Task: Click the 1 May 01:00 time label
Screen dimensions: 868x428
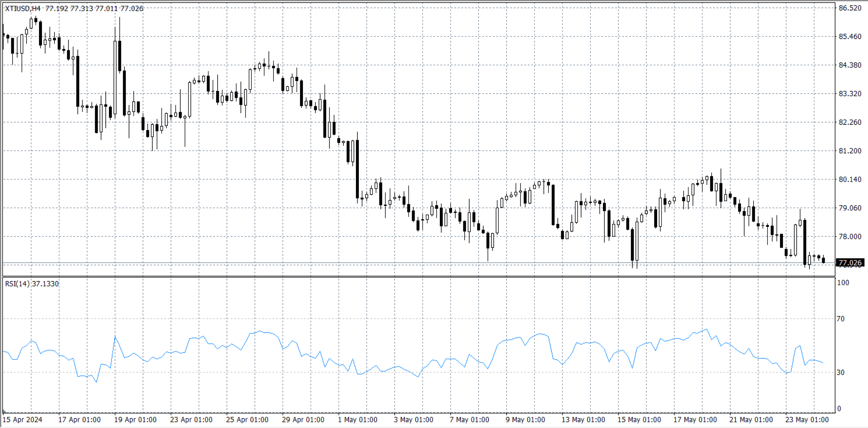Action: pyautogui.click(x=358, y=420)
